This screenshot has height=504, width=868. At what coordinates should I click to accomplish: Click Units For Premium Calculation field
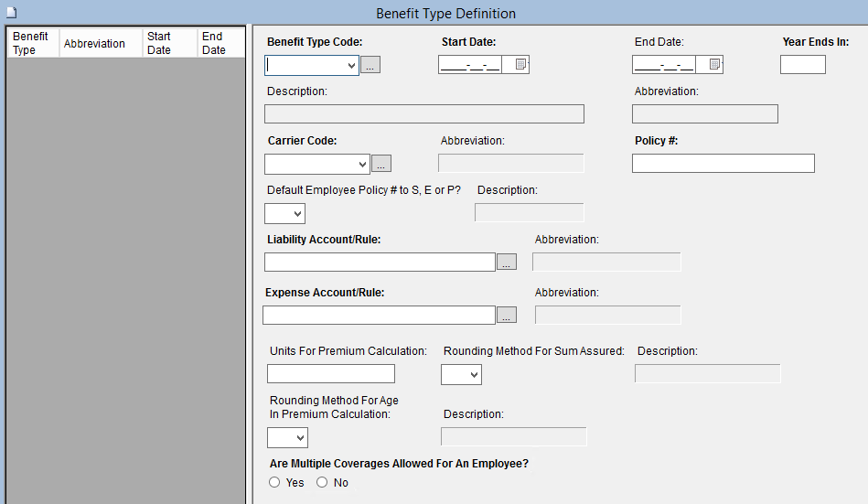tap(330, 374)
